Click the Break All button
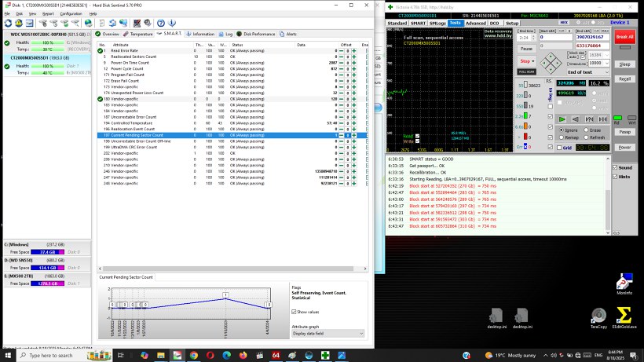This screenshot has height=362, width=644. [624, 37]
